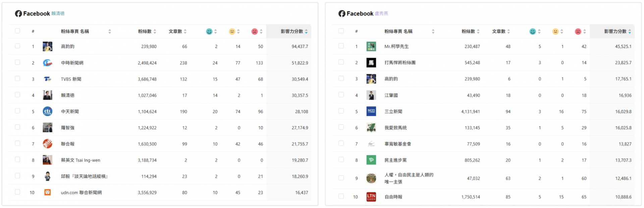Click the 自由時報 LTN logo avatar
The width and height of the screenshot is (644, 208).
click(371, 197)
